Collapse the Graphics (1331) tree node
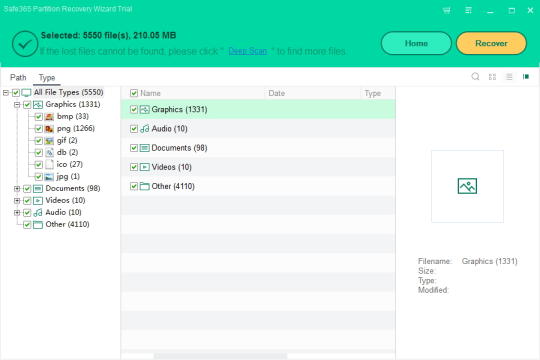This screenshot has width=540, height=360. [17, 105]
